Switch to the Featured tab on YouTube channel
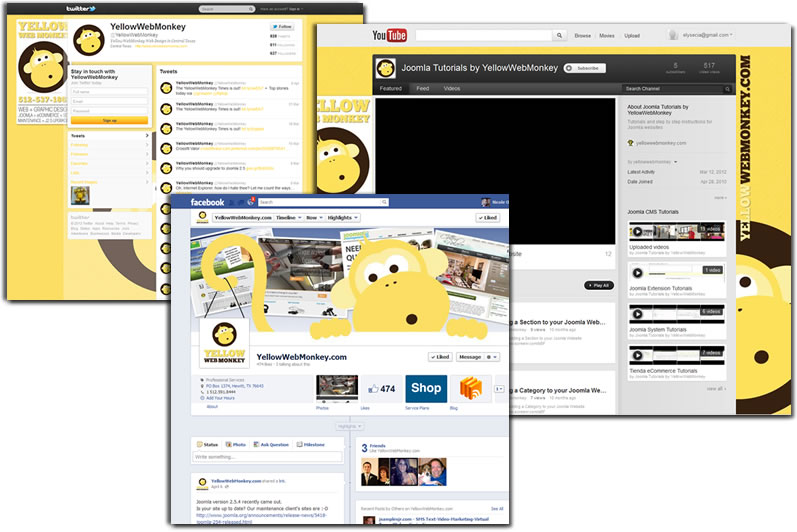The height and width of the screenshot is (532, 797). pos(390,88)
